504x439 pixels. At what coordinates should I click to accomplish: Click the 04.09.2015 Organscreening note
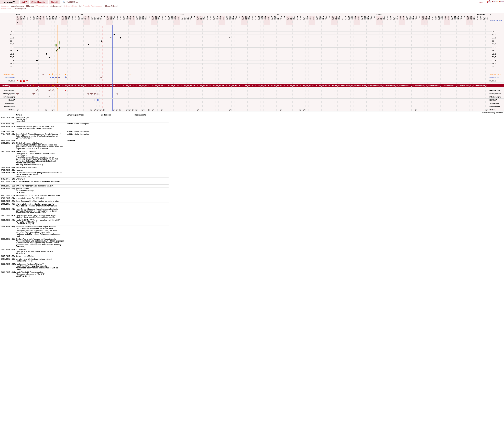(x=30, y=274)
